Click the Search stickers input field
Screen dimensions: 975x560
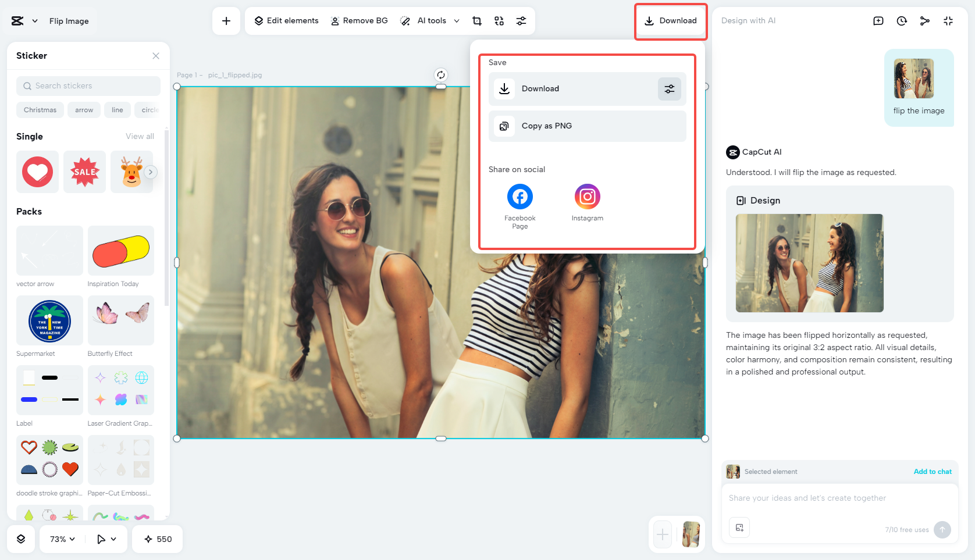click(x=88, y=85)
